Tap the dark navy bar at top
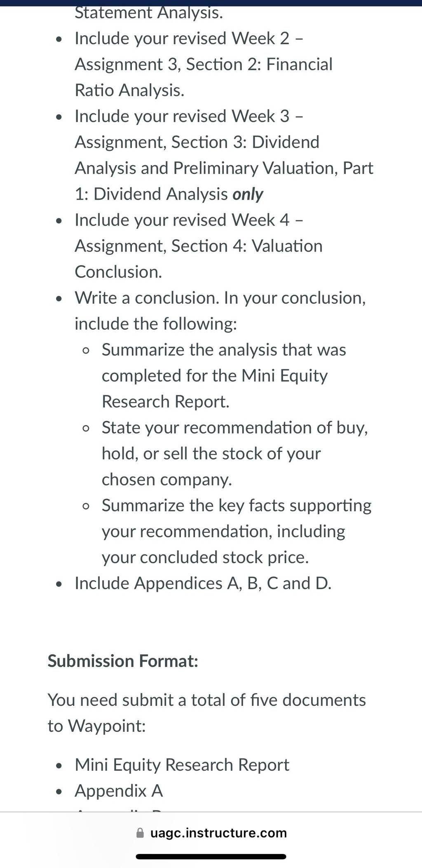 click(x=211, y=3)
